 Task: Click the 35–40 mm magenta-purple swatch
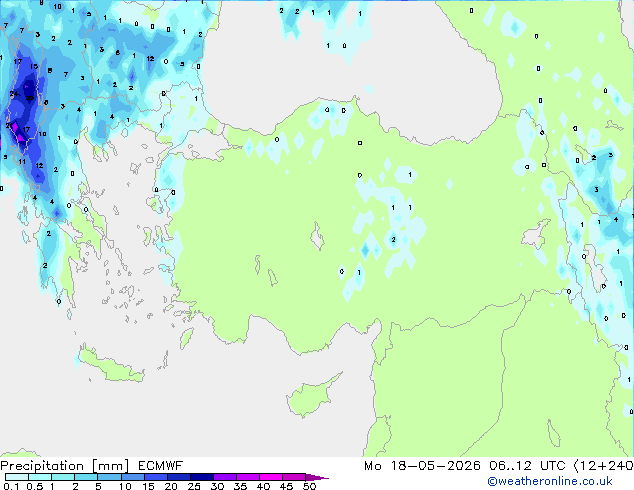click(247, 477)
